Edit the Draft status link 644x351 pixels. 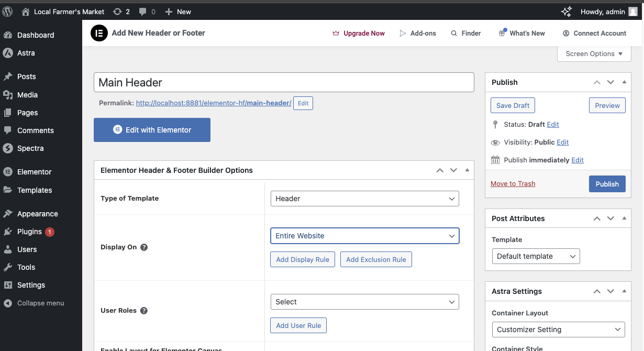553,124
